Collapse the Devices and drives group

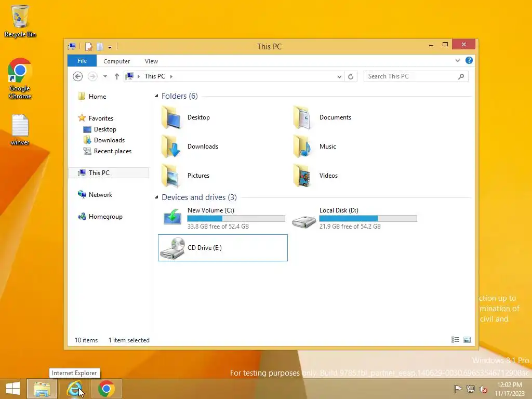[x=156, y=197]
